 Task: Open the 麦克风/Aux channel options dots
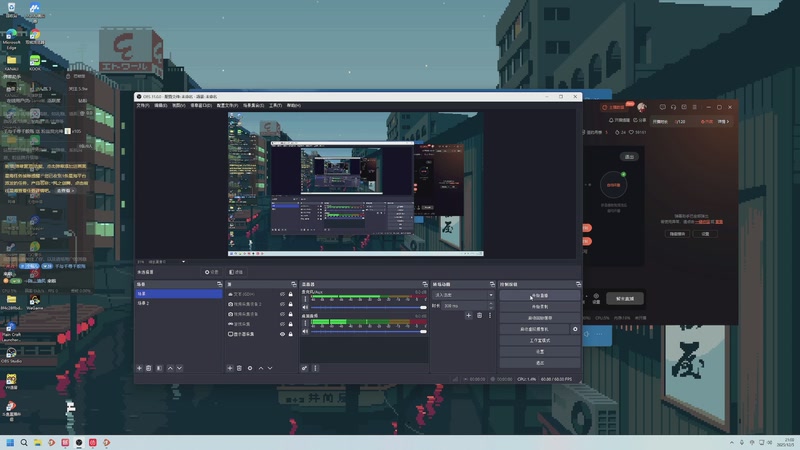click(x=305, y=299)
